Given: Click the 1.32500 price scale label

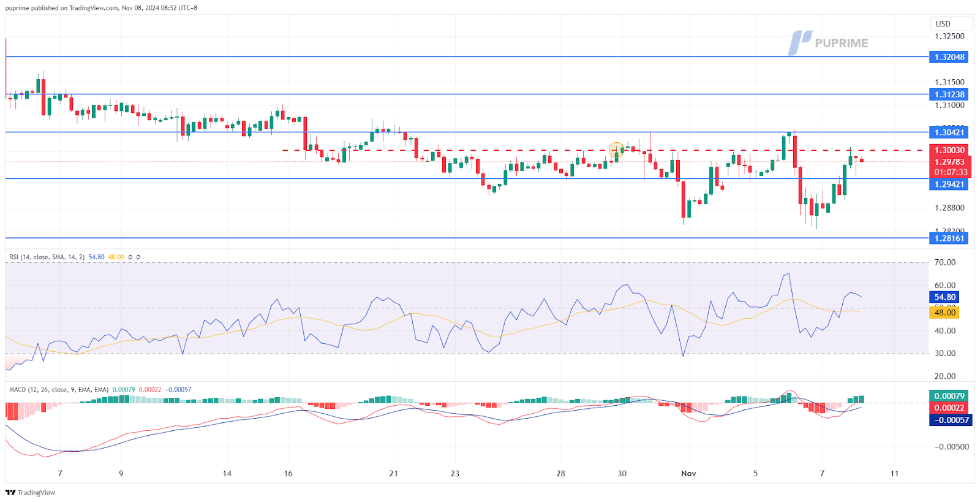Looking at the screenshot, I should [949, 36].
